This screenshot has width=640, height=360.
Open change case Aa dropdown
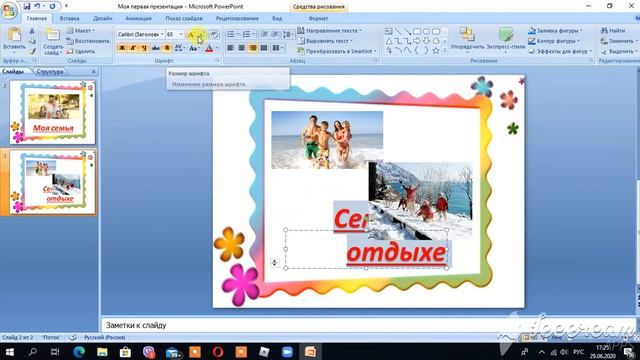click(x=194, y=48)
